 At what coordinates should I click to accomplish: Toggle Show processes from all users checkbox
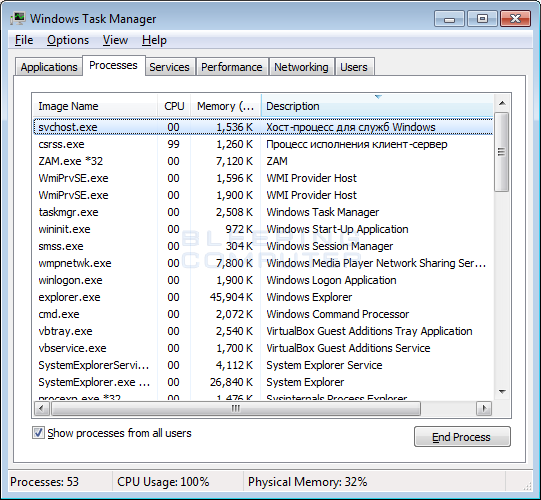38,433
